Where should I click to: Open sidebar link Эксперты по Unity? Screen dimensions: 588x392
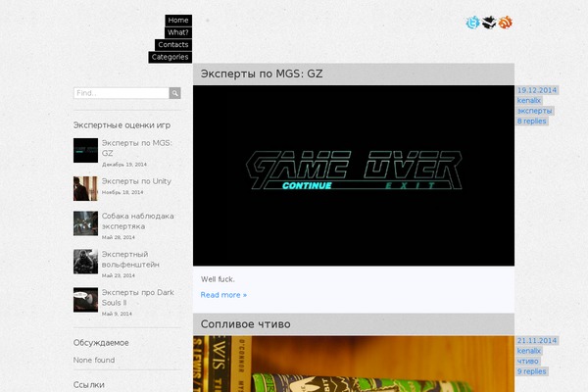tap(136, 181)
